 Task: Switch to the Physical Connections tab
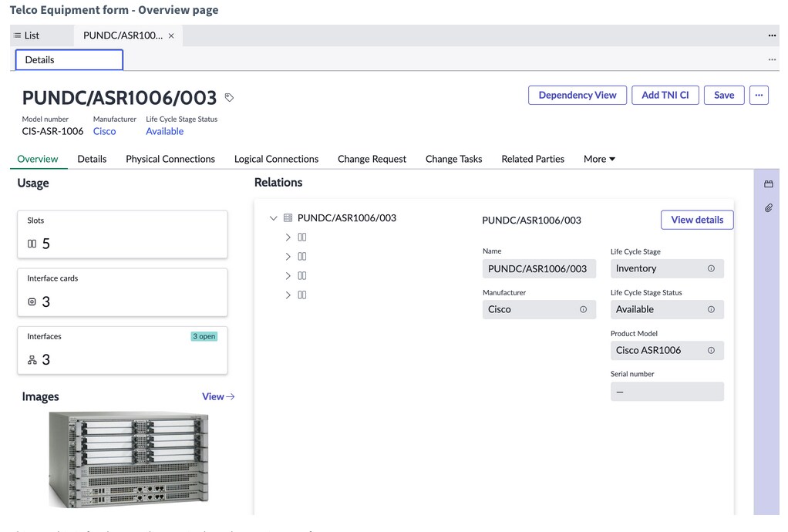point(170,159)
